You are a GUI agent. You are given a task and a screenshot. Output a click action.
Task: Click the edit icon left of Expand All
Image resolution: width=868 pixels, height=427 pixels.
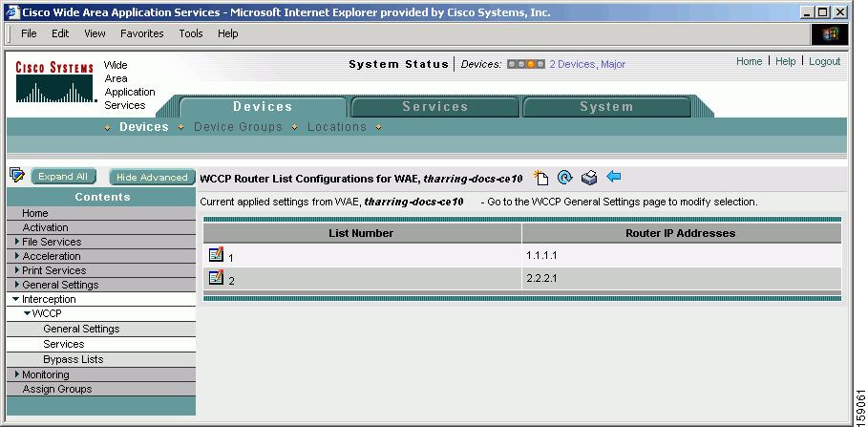(17, 176)
